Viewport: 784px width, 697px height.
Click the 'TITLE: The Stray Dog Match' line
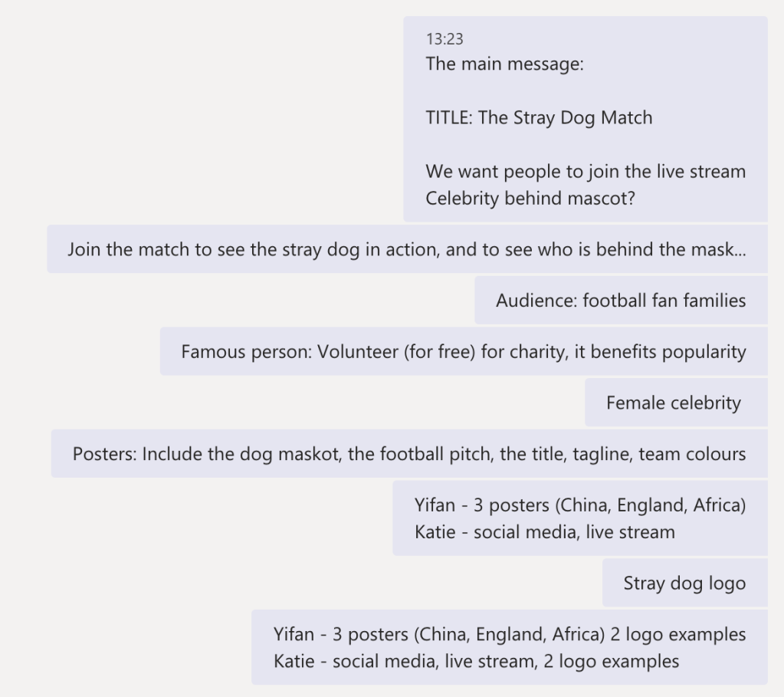pos(539,118)
